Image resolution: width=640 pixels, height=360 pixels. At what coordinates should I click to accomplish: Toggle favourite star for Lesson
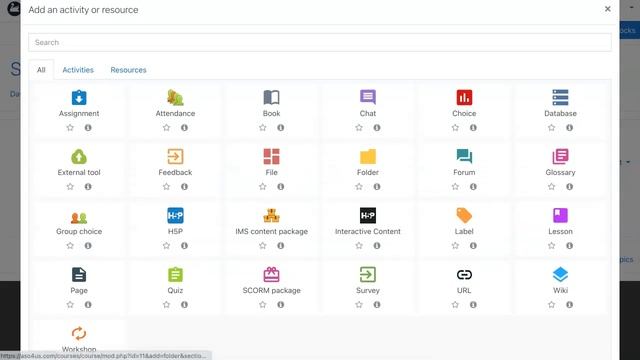tap(552, 246)
